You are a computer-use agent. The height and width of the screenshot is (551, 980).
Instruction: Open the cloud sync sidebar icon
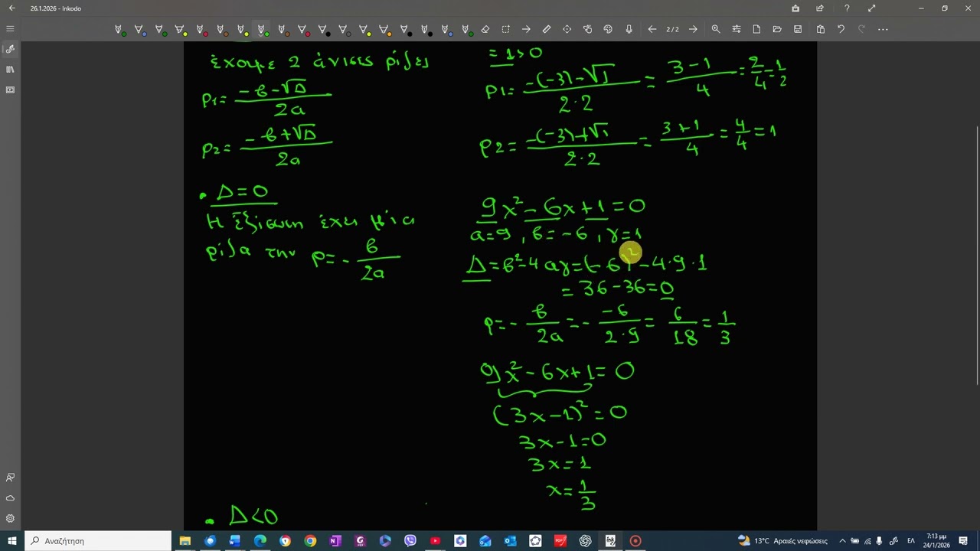click(x=10, y=498)
